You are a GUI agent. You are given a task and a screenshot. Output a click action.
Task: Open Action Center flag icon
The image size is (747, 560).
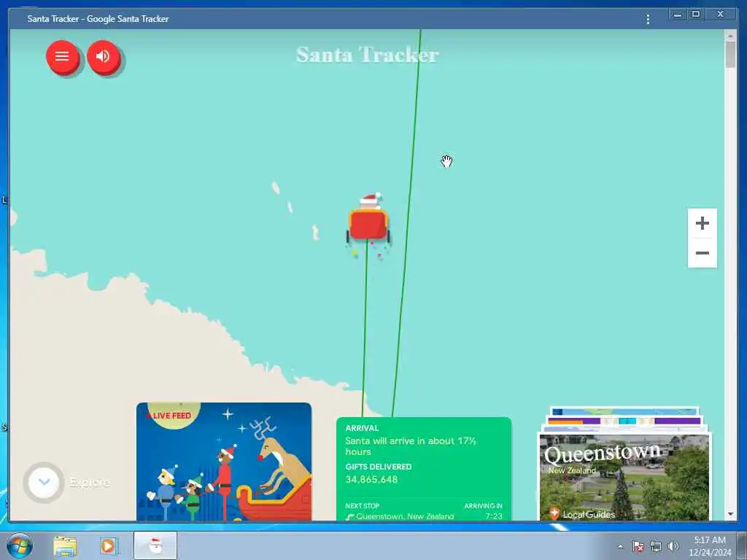pyautogui.click(x=638, y=546)
